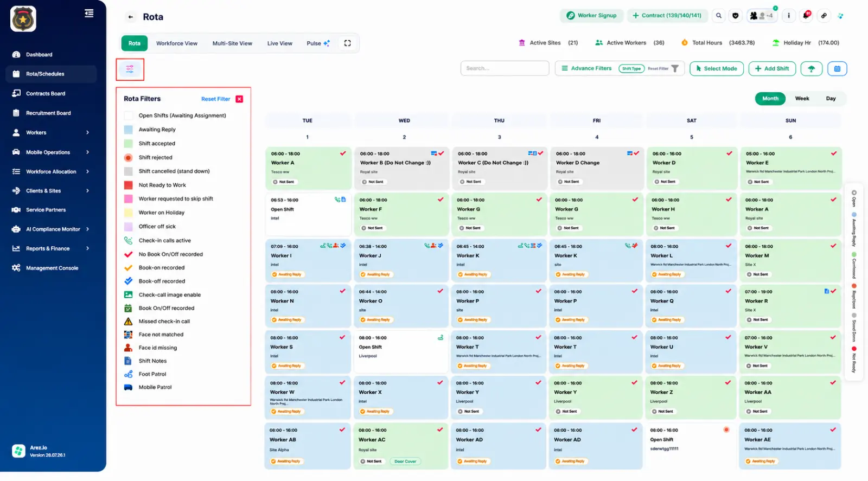The height and width of the screenshot is (481, 868).
Task: Click the Reset Filter link
Action: pyautogui.click(x=215, y=99)
